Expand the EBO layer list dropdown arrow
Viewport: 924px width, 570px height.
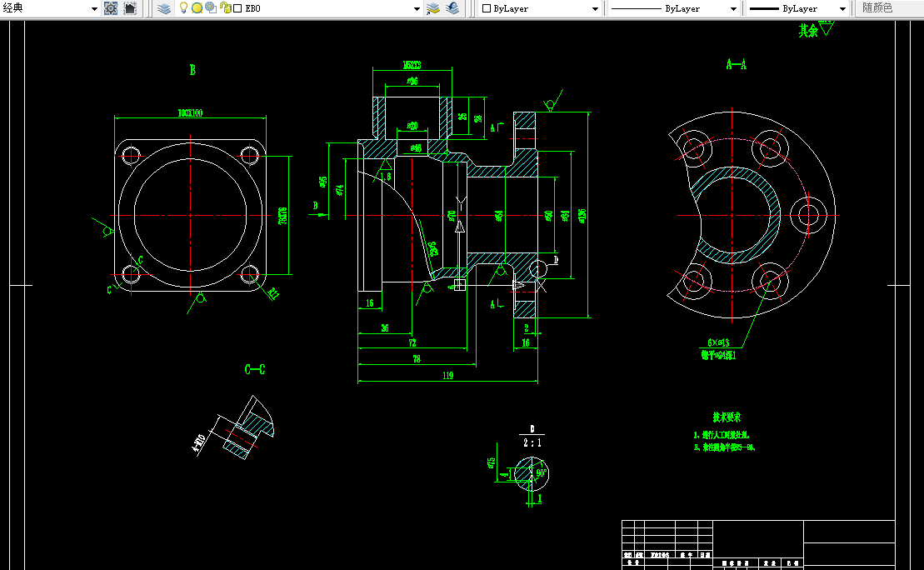click(417, 9)
